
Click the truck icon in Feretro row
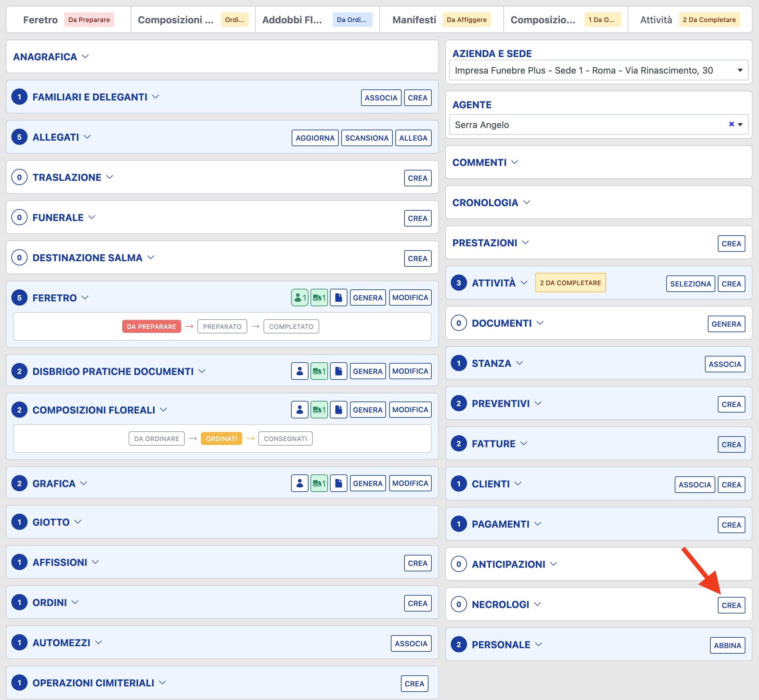pyautogui.click(x=319, y=298)
